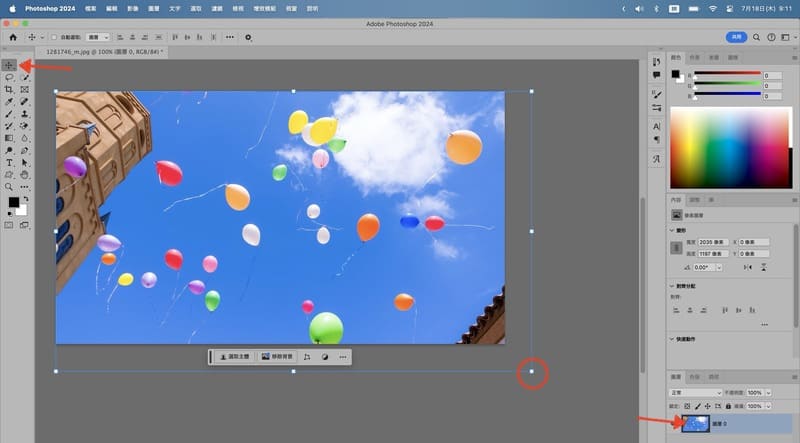The height and width of the screenshot is (443, 800).
Task: Select the Zoom tool in the toolbox
Action: (9, 187)
